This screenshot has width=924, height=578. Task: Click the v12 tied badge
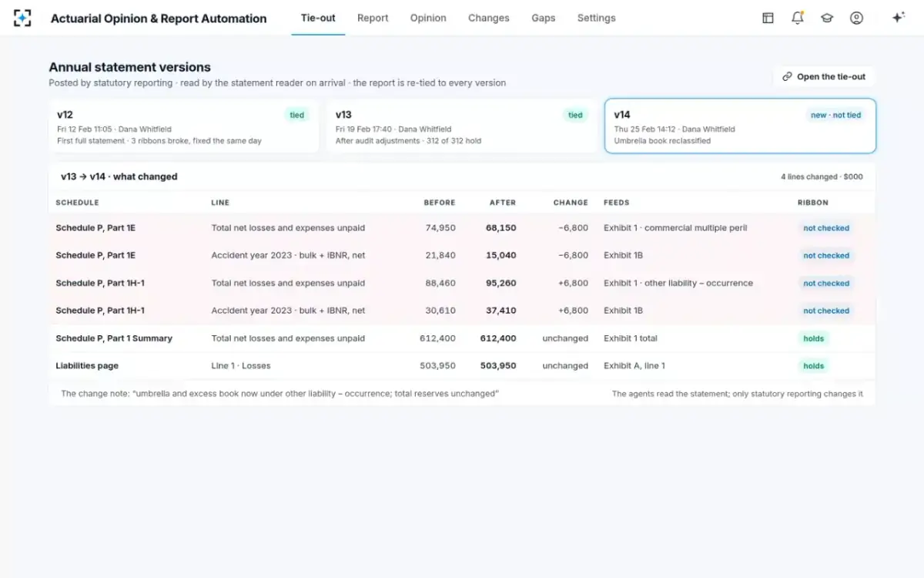(296, 115)
